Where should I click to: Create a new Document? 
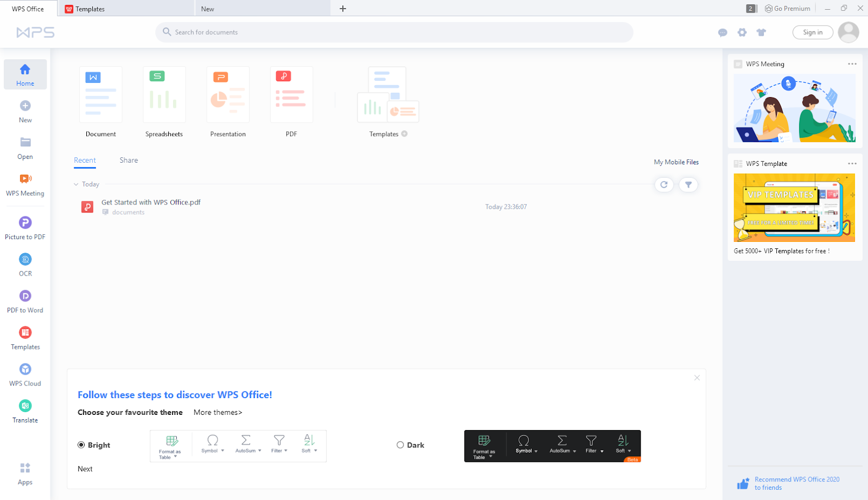tap(101, 102)
